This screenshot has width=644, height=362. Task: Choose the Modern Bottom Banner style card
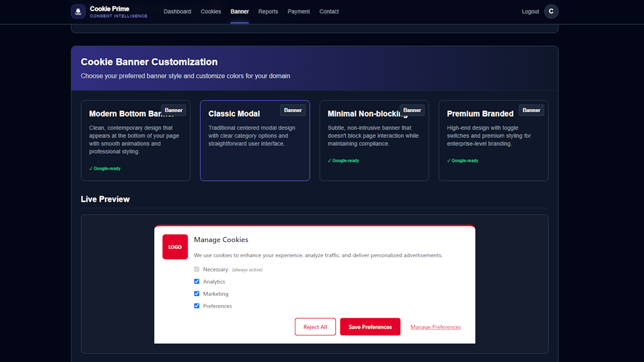[x=136, y=140]
